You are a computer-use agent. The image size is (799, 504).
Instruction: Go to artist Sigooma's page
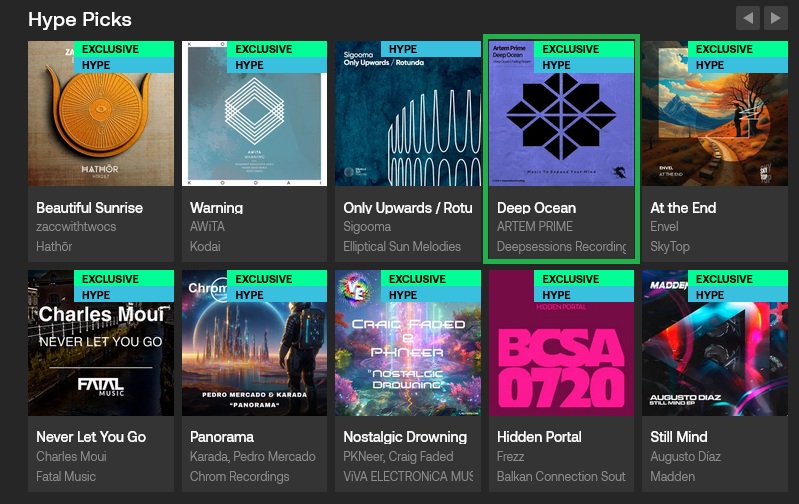[x=367, y=227]
